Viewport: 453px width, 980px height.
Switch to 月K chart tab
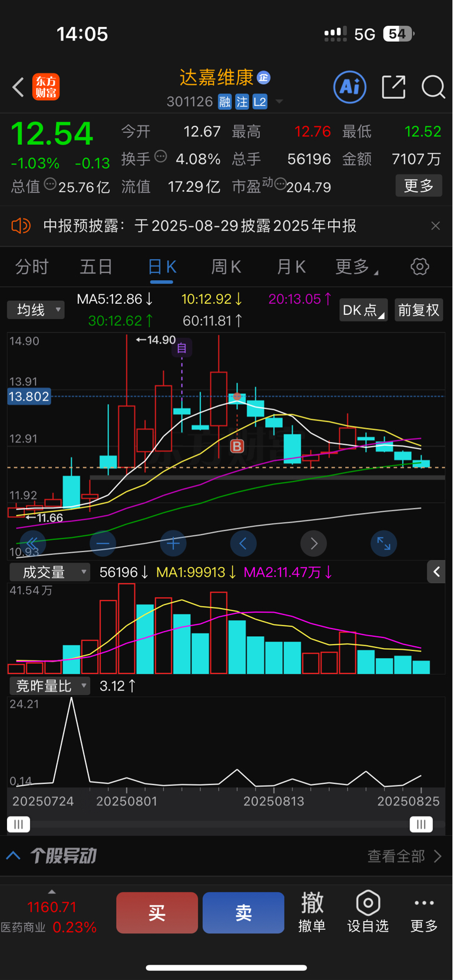[291, 267]
